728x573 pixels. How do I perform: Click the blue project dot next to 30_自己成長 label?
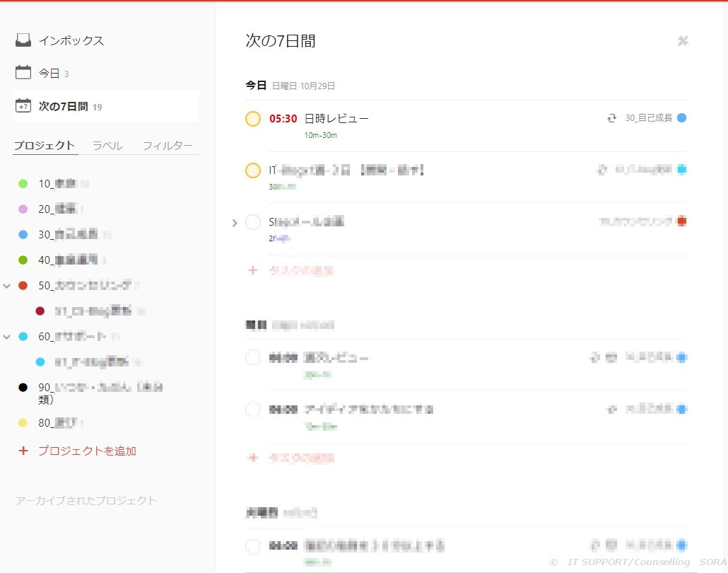point(681,118)
